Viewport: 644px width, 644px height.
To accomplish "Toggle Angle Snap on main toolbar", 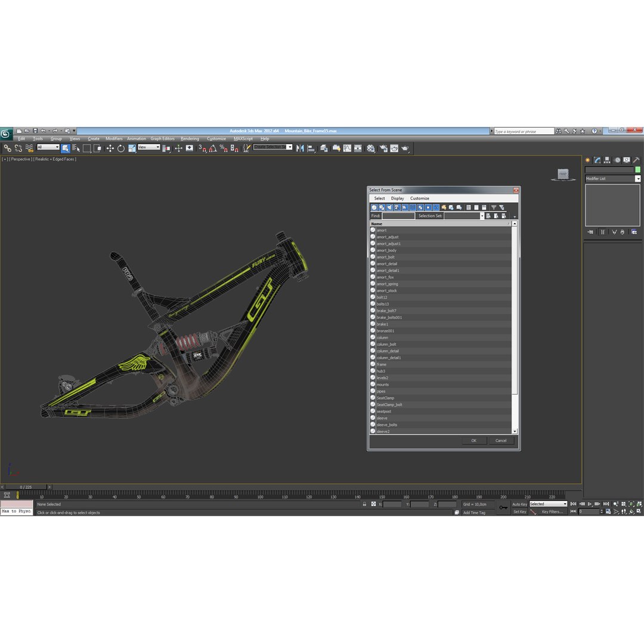I will [x=213, y=148].
